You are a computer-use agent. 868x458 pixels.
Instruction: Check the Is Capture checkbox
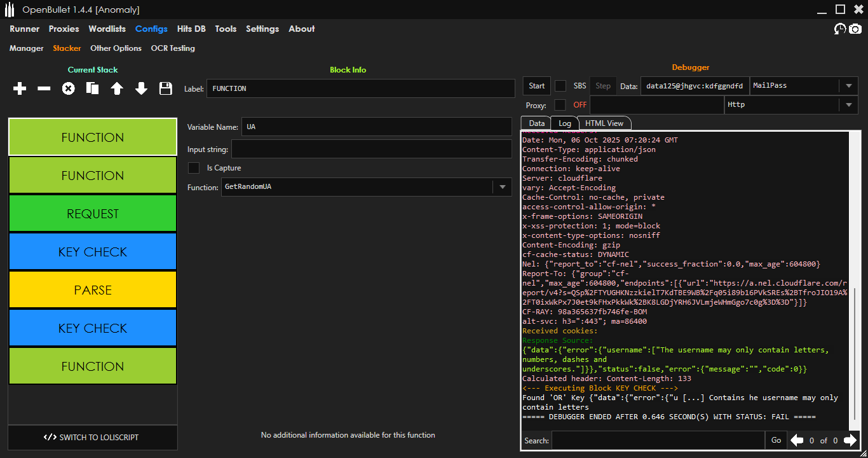point(194,168)
